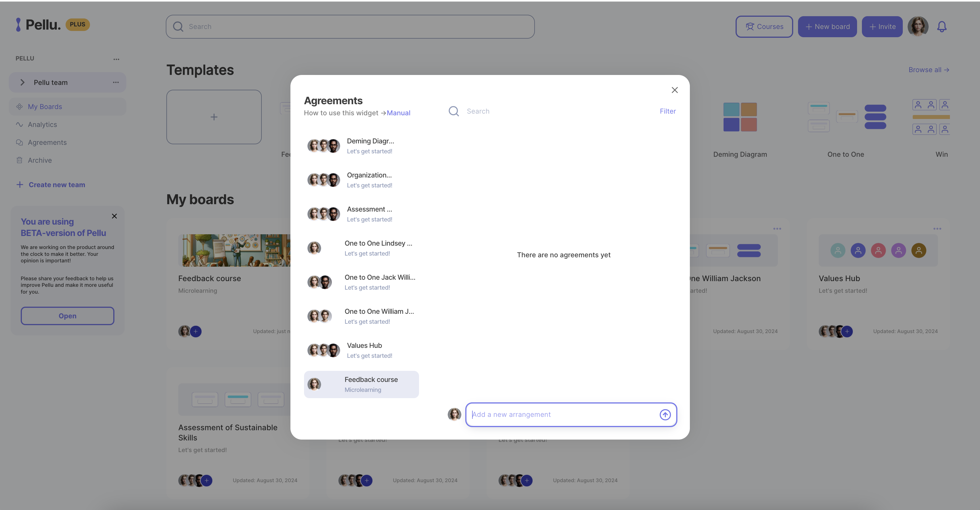Add member to Feedback course board
980x510 pixels.
coord(196,331)
